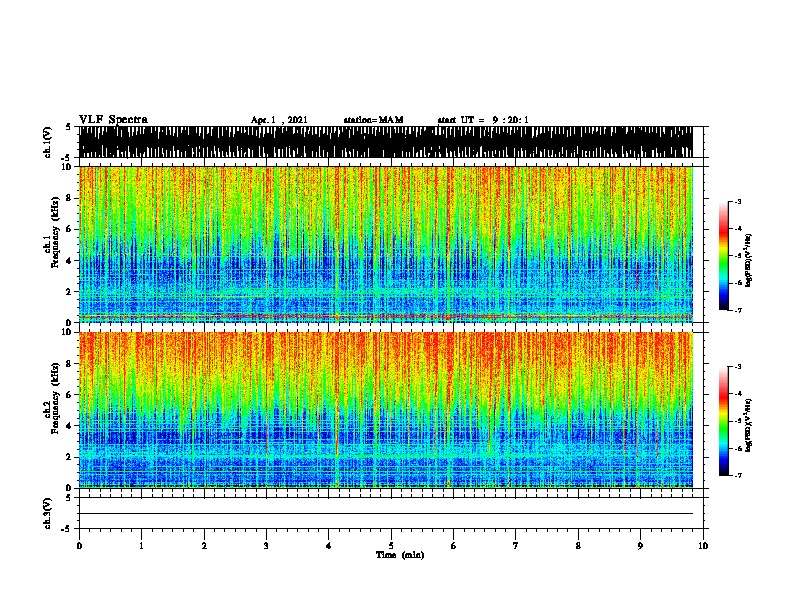The width and height of the screenshot is (792, 612).
Task: Click the '6' kHz tick on ch.2 spectrogram axis
Action: click(x=70, y=395)
